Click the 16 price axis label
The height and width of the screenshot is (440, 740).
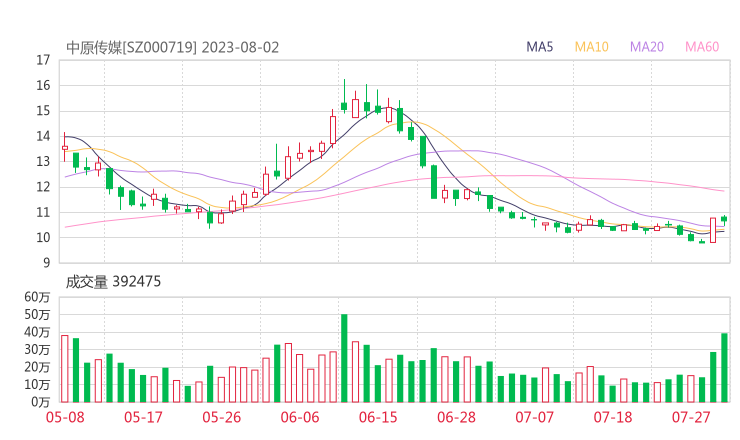tap(43, 85)
